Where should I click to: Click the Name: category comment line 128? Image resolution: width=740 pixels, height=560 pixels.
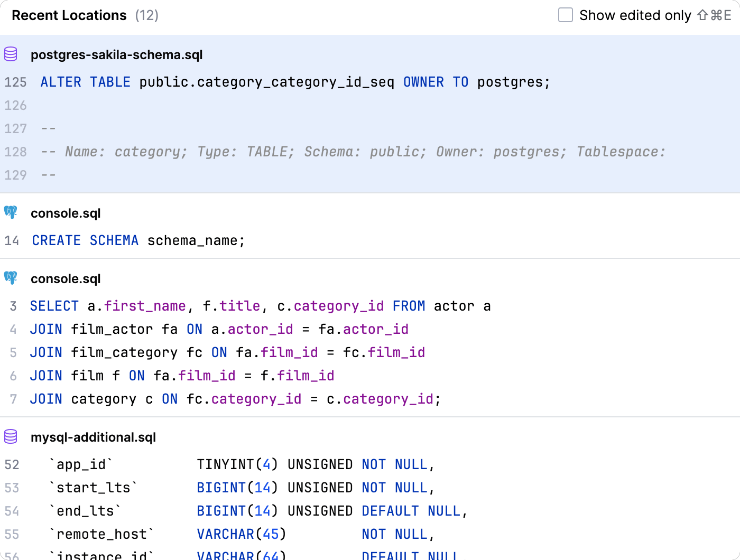coord(353,152)
